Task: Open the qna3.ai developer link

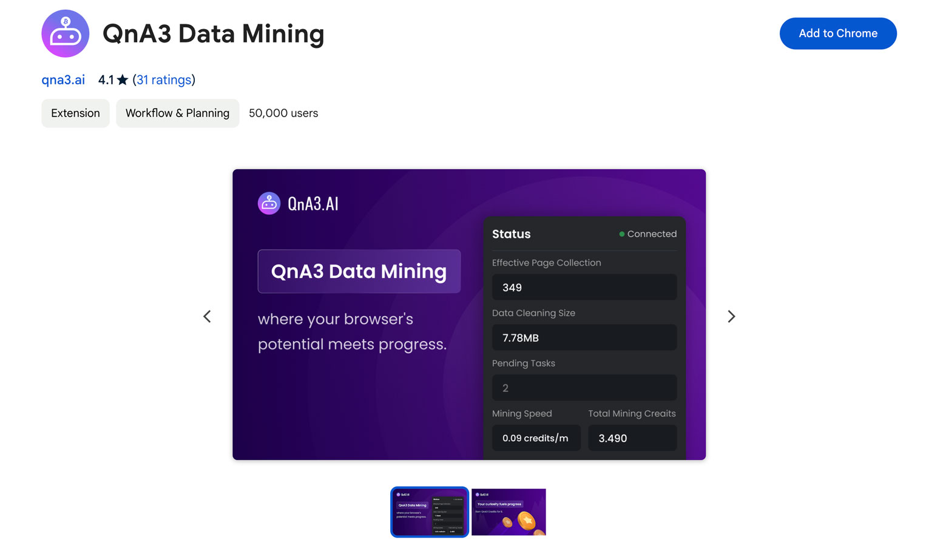Action: 63,80
